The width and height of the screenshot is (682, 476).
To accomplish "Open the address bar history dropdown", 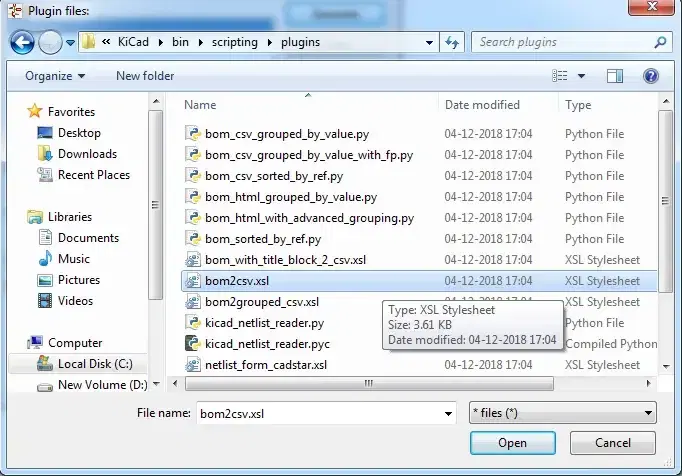I will click(429, 42).
